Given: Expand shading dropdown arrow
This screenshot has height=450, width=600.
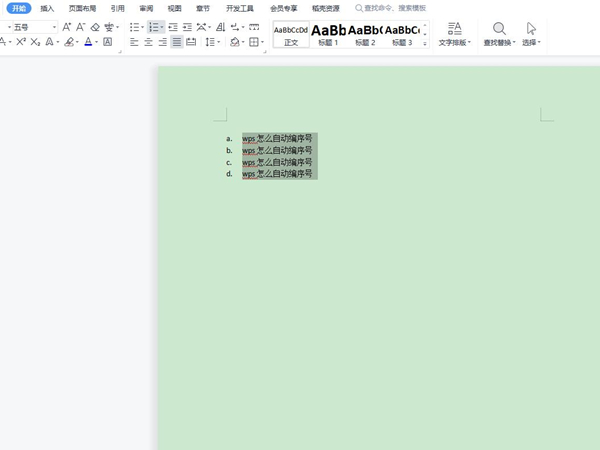Looking at the screenshot, I should coord(243,42).
